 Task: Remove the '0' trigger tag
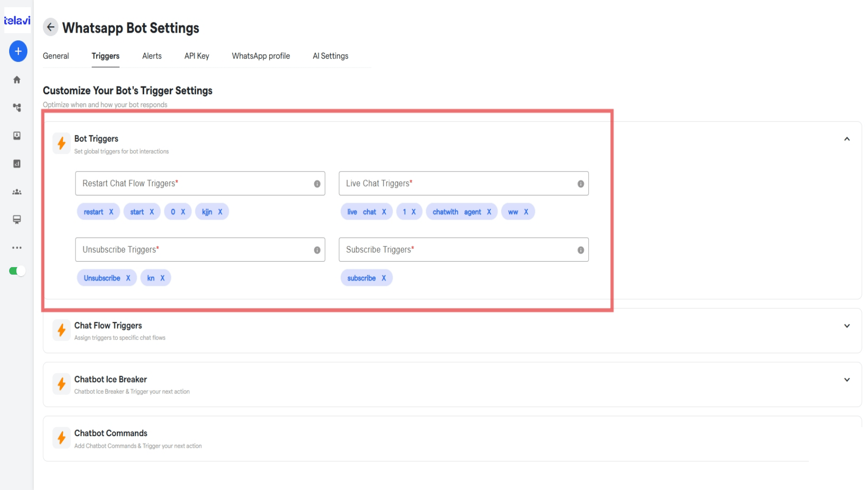tap(183, 212)
